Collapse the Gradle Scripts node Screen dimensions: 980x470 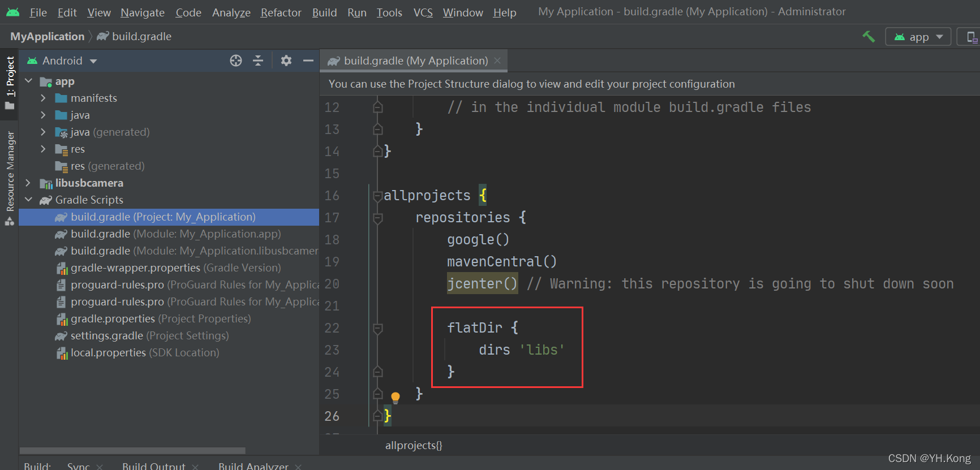pos(28,200)
